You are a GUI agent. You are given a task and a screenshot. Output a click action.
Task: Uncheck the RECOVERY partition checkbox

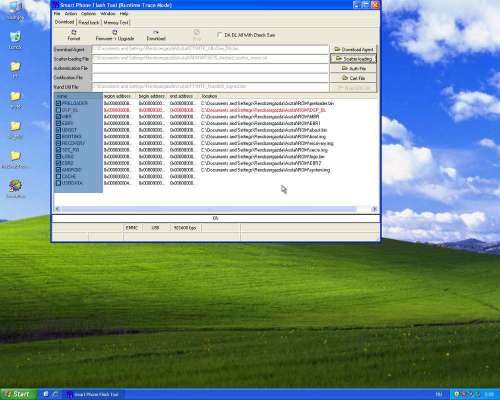tap(58, 143)
